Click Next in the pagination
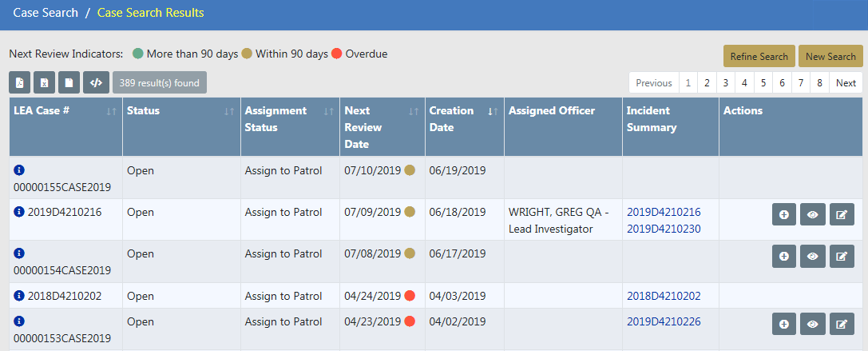Screen dimensions: 868x351 pyautogui.click(x=846, y=82)
